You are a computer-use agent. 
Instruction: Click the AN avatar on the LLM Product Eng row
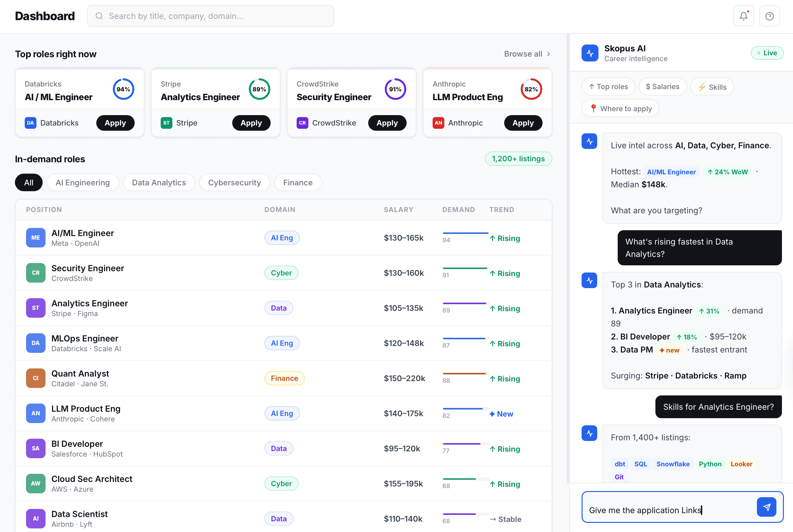click(36, 413)
